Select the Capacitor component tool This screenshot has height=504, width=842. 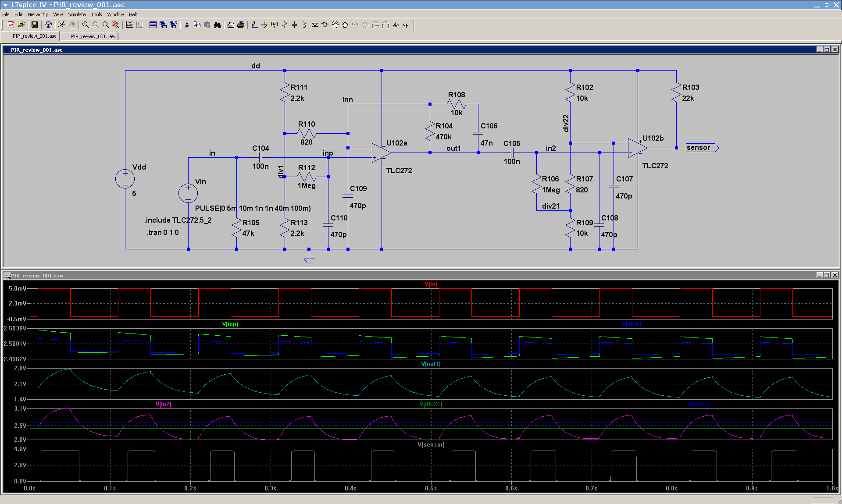(x=294, y=25)
